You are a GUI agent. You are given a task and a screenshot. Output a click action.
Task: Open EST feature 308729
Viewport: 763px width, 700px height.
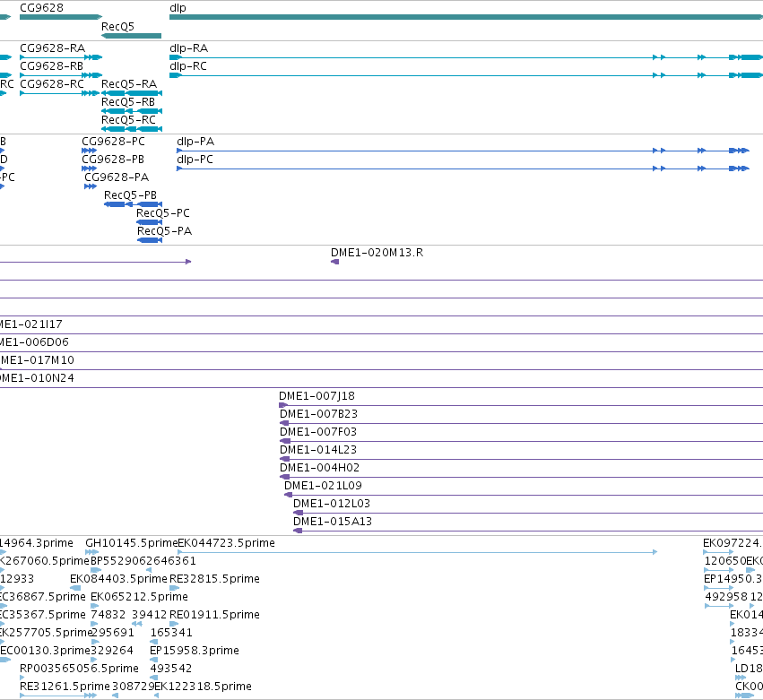pos(116,696)
